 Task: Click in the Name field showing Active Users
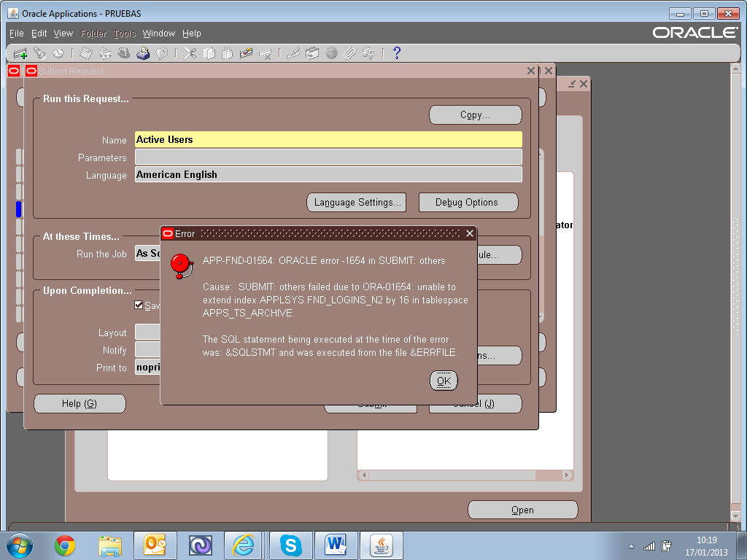click(x=328, y=139)
